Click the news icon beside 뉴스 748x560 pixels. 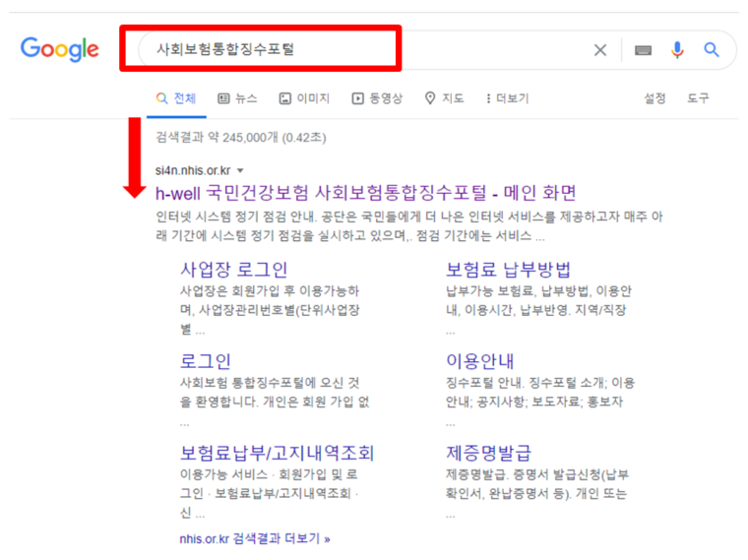tap(223, 98)
